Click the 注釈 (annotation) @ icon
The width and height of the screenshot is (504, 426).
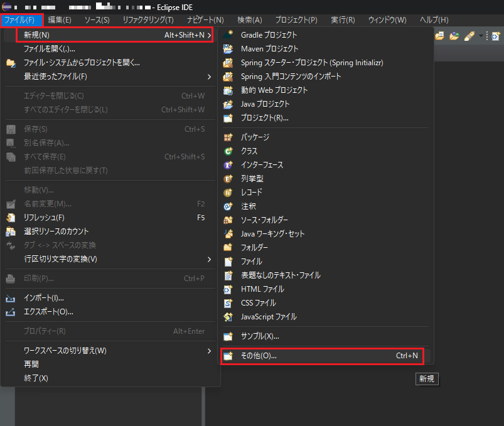click(228, 206)
